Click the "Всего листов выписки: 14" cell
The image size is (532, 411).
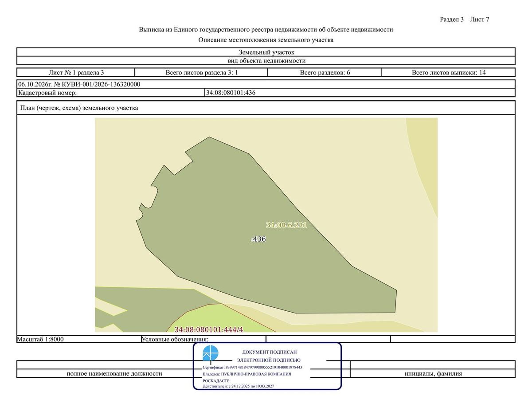448,73
